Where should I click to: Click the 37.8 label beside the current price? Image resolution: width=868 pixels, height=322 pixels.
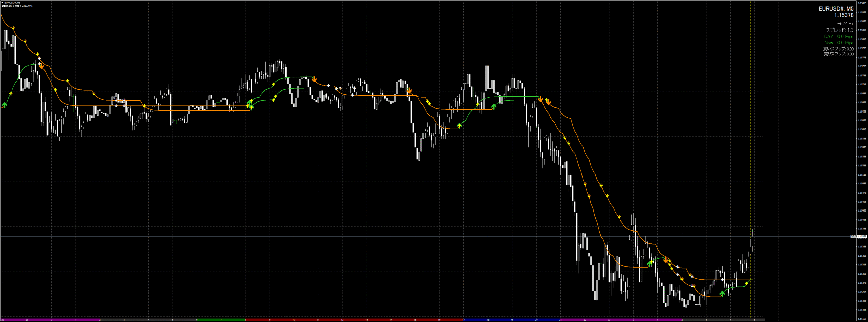(853, 236)
